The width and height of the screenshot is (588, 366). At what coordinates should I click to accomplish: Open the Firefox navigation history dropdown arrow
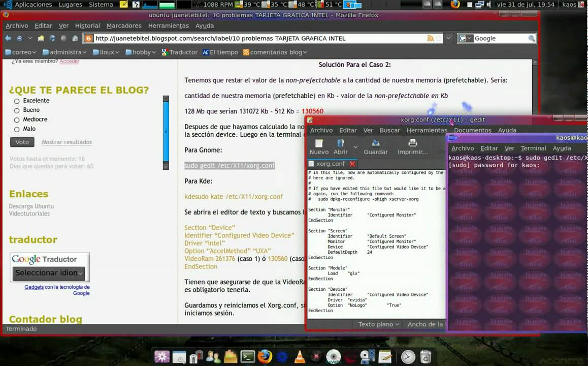click(x=30, y=38)
